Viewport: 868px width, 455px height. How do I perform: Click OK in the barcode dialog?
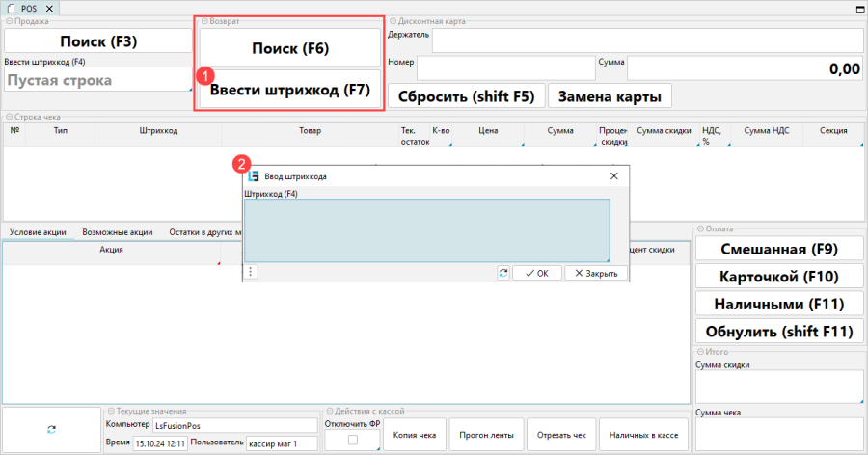click(537, 273)
